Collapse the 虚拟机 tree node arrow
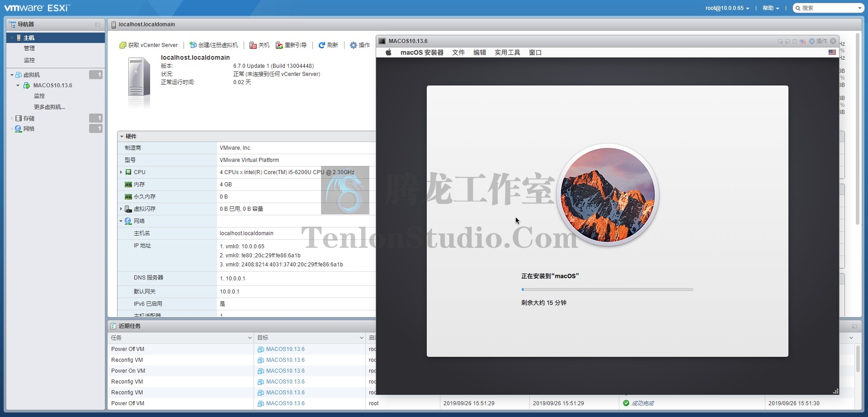This screenshot has width=868, height=417. tap(12, 75)
